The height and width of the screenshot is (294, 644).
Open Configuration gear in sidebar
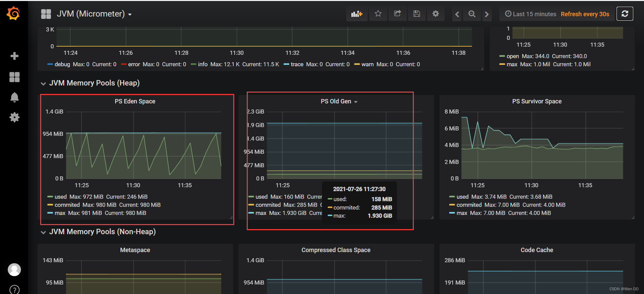click(x=14, y=117)
